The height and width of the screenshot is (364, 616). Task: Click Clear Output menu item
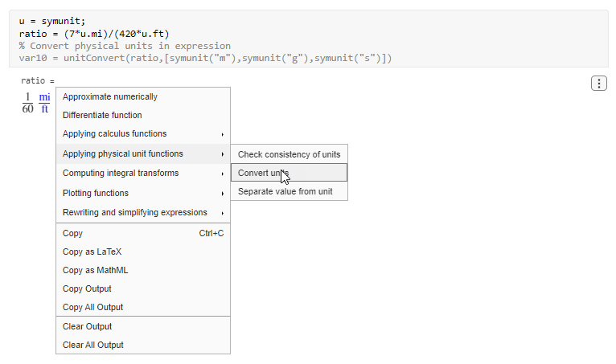coord(87,326)
